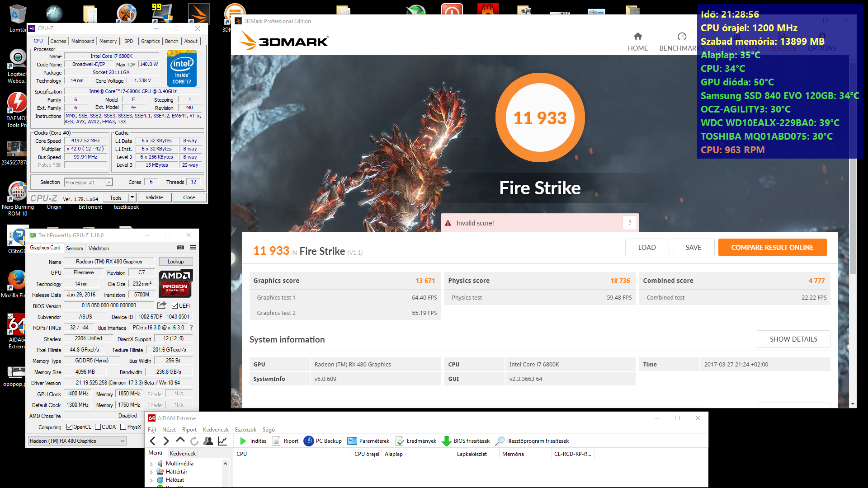Open the Súgó menu in AIDA64
The width and height of the screenshot is (868, 488).
coord(269,430)
